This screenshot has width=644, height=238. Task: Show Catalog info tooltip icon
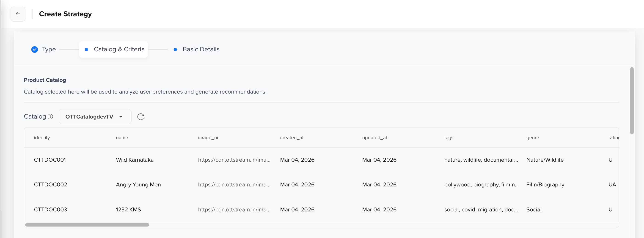coord(50,117)
